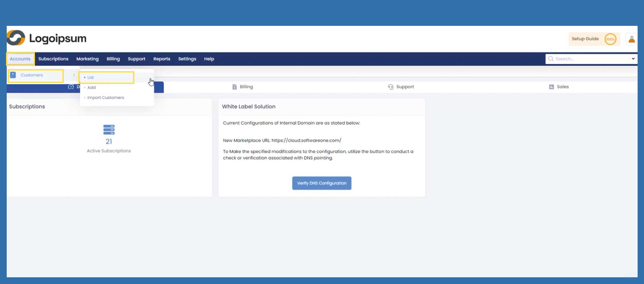The height and width of the screenshot is (284, 644).
Task: Open the user profile avatar icon
Action: click(x=631, y=39)
